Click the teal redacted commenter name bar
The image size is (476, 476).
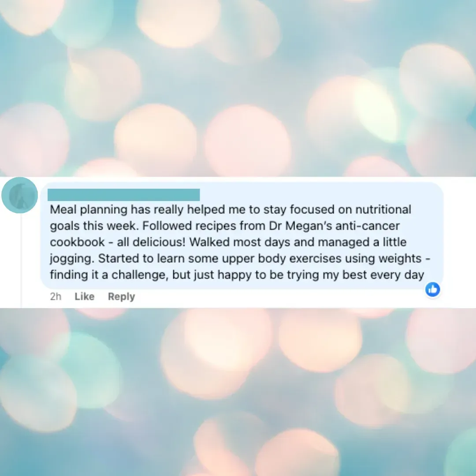123,195
